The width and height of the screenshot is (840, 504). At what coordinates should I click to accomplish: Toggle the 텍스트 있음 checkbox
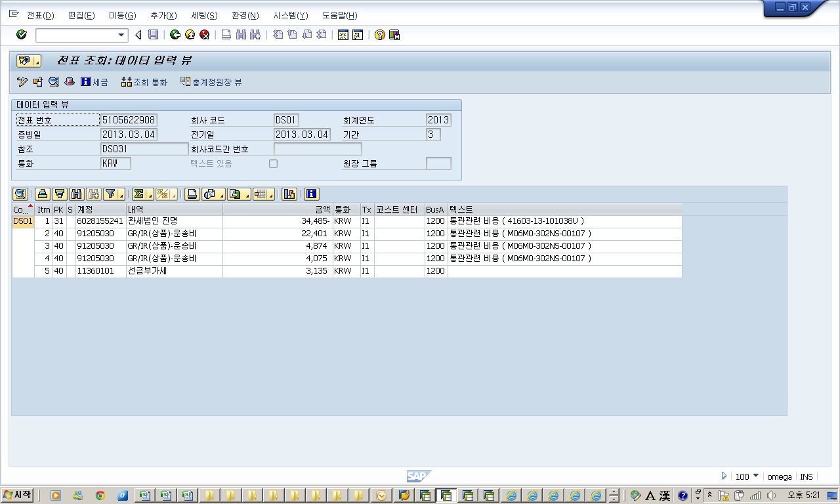tap(273, 163)
